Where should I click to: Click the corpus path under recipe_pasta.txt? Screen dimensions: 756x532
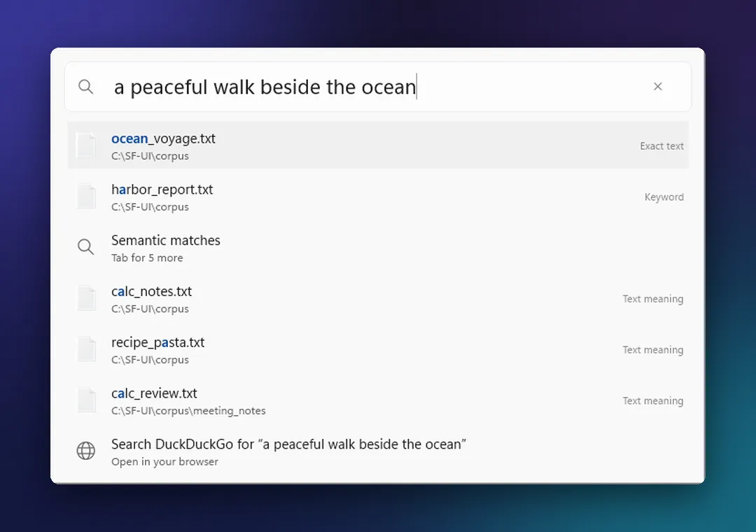click(150, 360)
